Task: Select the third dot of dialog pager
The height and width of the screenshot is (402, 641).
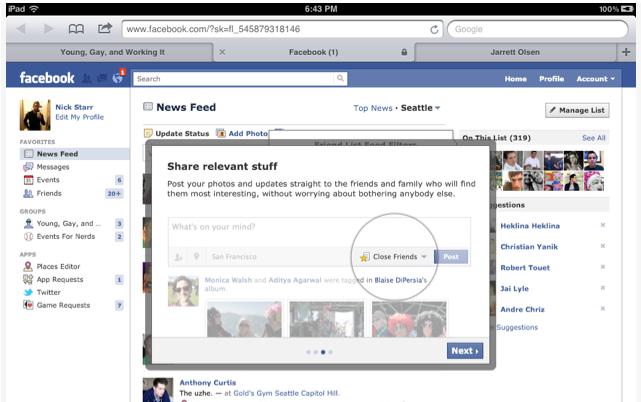Action: [x=323, y=352]
